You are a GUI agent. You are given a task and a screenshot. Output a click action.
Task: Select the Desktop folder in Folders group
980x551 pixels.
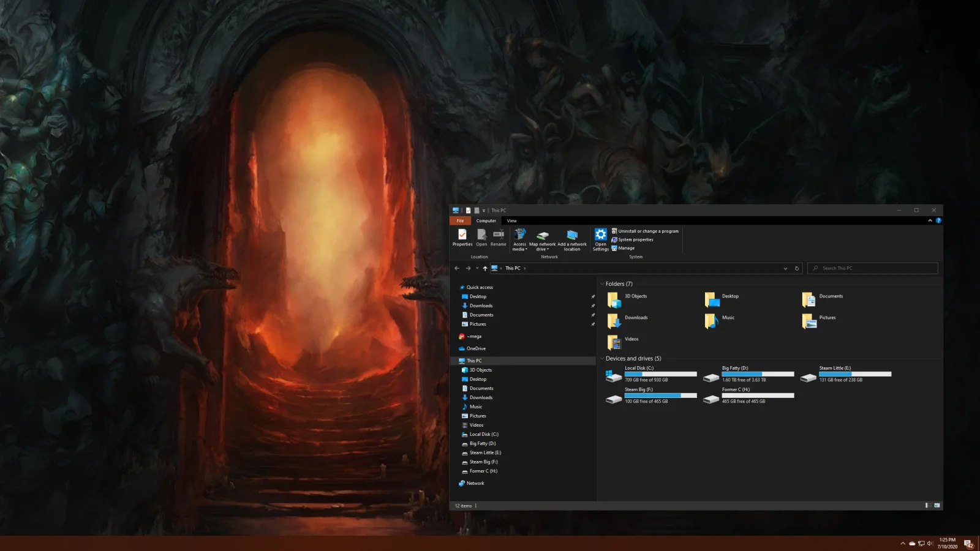point(722,300)
